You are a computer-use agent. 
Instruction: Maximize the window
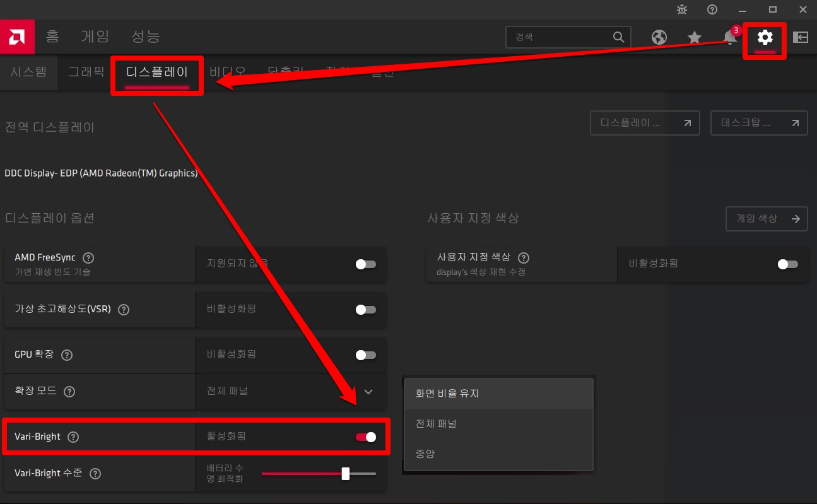[x=773, y=9]
